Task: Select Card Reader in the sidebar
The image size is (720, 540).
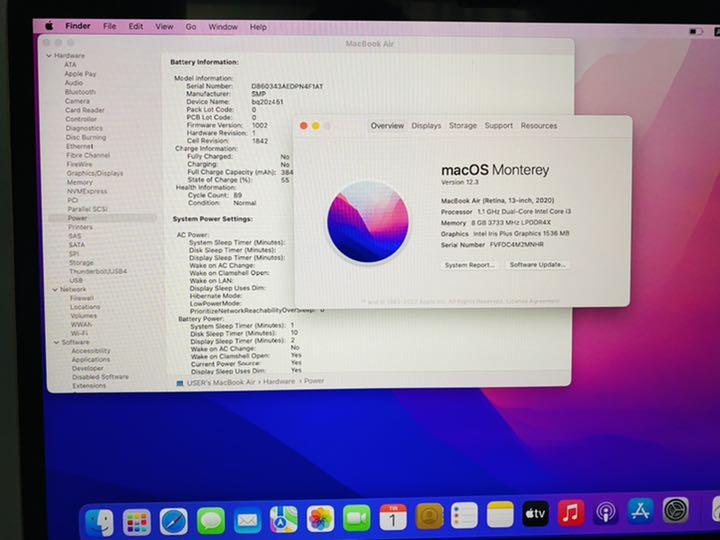Action: point(85,110)
